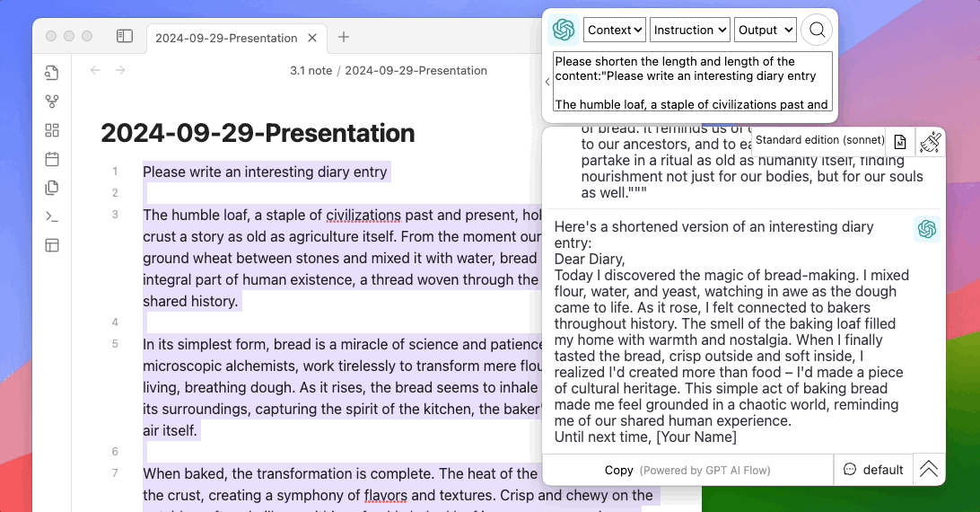Open graph view from the sidebar
This screenshot has height=512, width=980.
(x=52, y=102)
